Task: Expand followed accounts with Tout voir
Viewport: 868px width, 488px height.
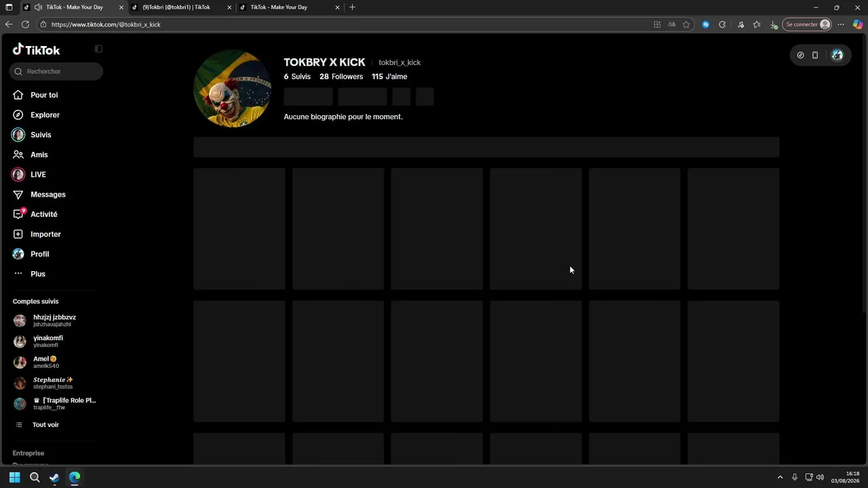Action: coord(45,425)
